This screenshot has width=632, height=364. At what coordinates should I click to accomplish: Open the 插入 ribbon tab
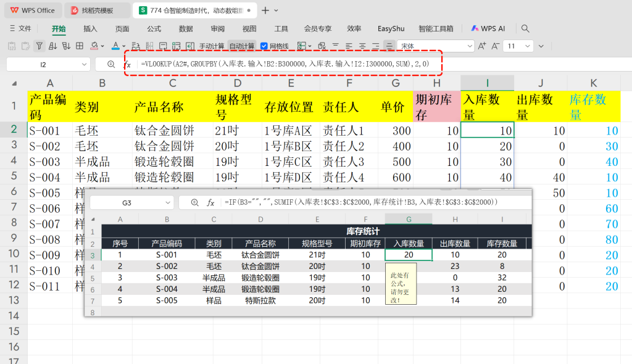pyautogui.click(x=90, y=28)
